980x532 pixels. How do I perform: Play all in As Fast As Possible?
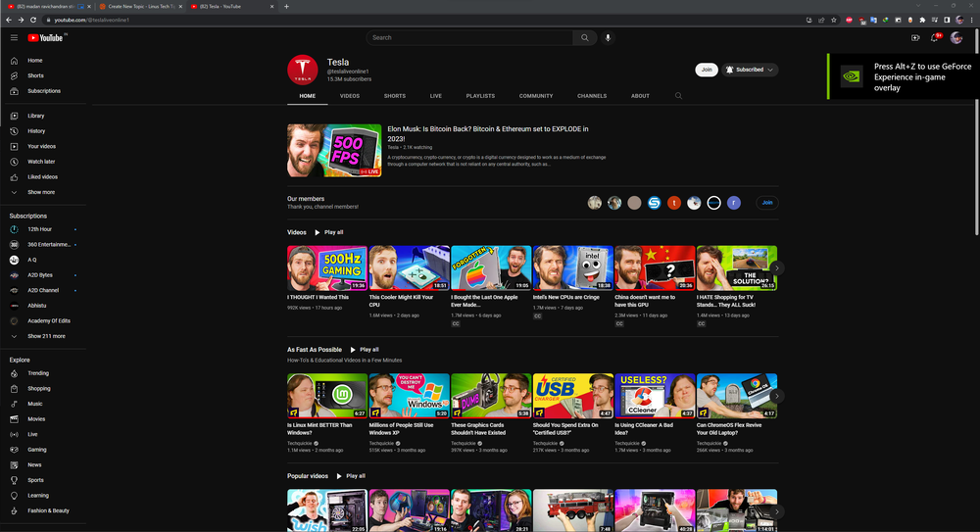click(x=365, y=350)
